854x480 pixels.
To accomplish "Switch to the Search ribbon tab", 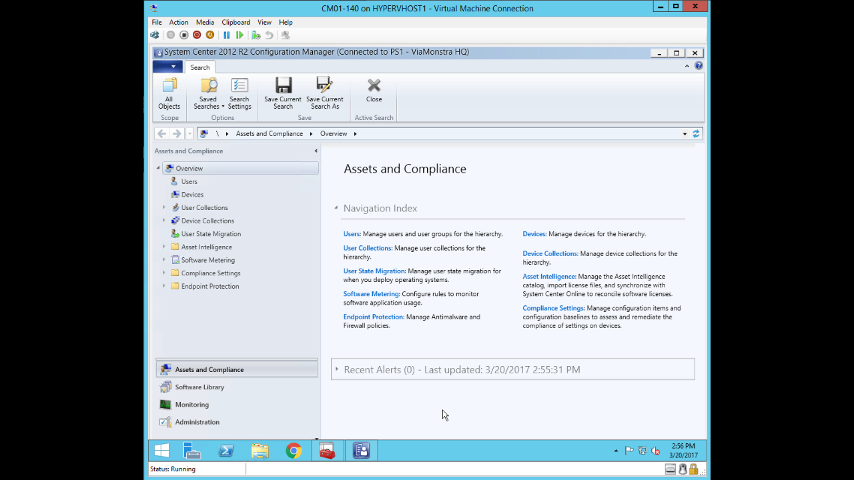I will (200, 68).
